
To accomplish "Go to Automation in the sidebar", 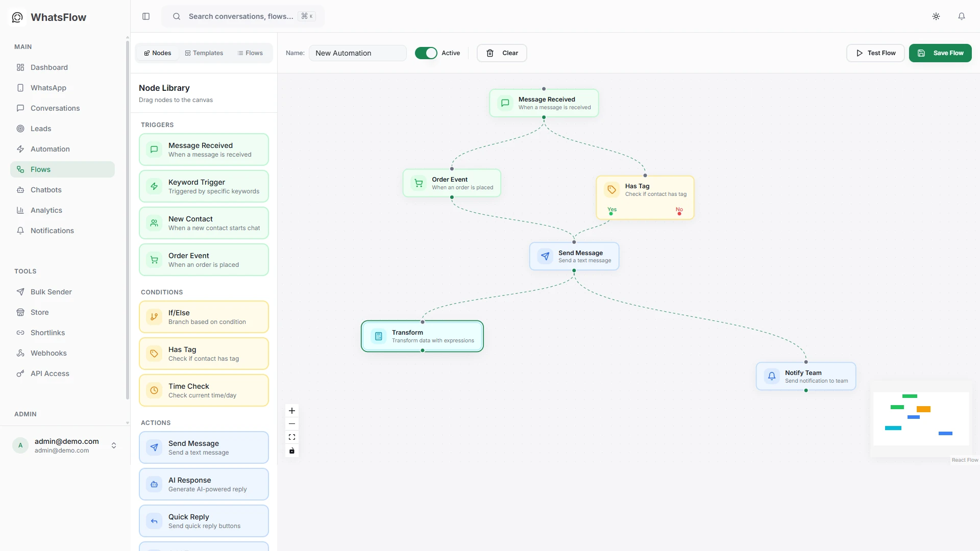I will pos(62,149).
